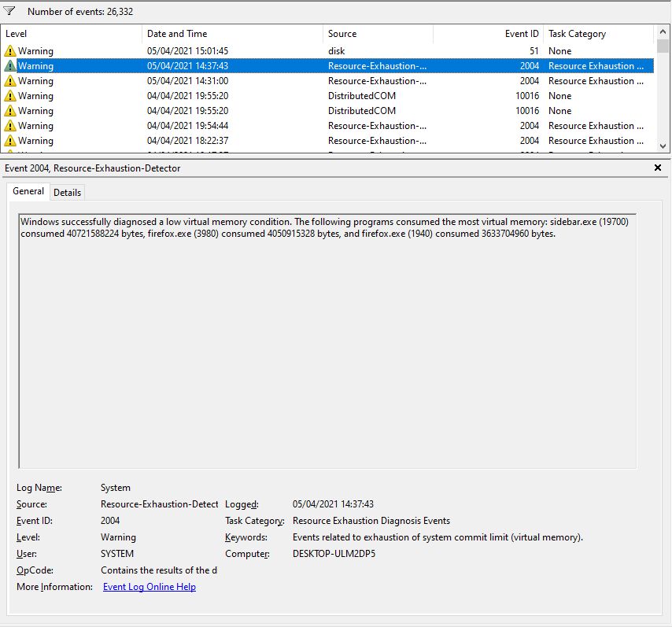
Task: Click Logged value 05/04/2021 14:37:43
Action: (333, 504)
